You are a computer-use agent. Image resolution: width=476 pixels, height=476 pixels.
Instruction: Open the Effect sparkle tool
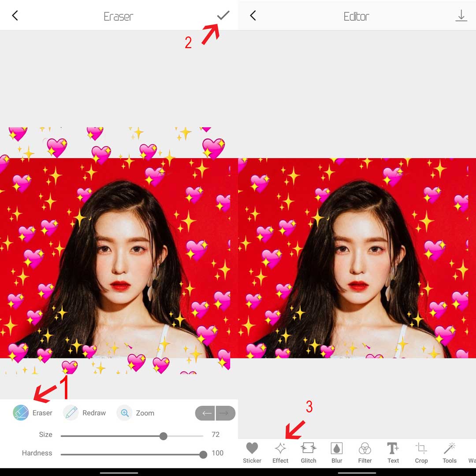click(x=280, y=448)
